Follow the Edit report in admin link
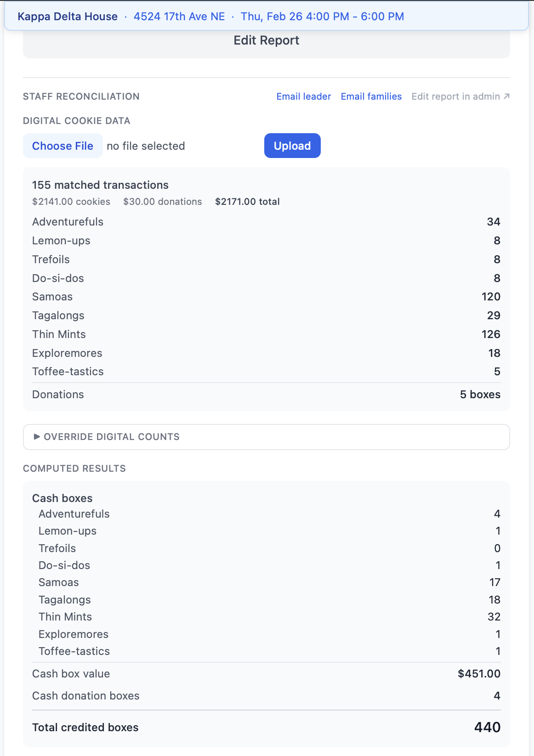 pyautogui.click(x=455, y=96)
